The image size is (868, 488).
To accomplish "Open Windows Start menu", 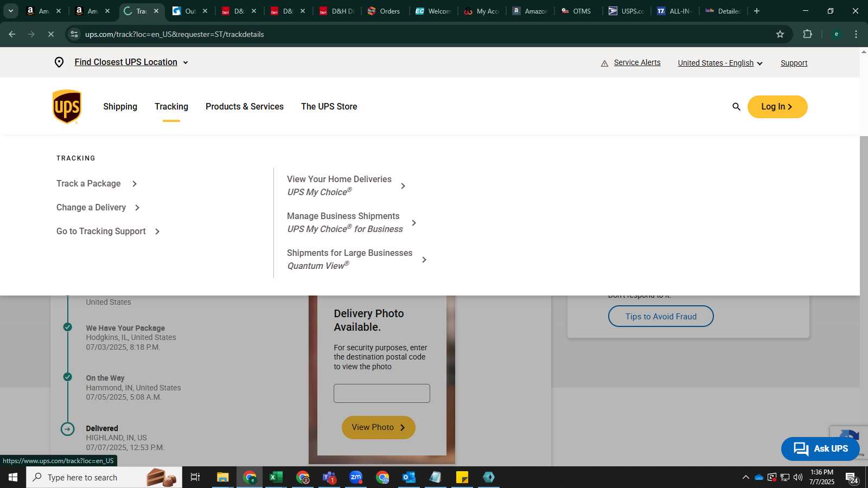I will click(x=13, y=477).
